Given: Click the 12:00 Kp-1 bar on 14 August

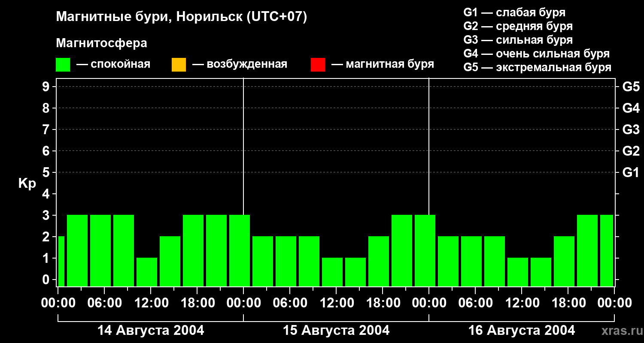Looking at the screenshot, I should point(147,272).
